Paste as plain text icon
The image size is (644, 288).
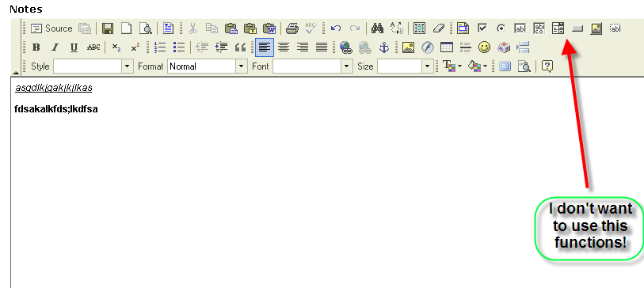coord(250,28)
